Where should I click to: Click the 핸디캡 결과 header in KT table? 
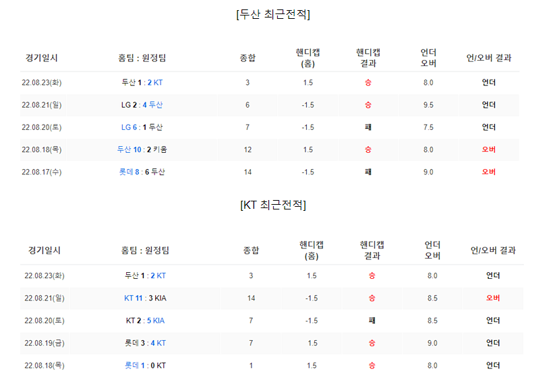click(372, 251)
